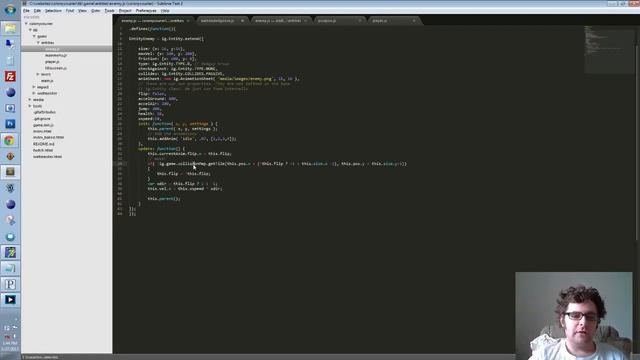The width and height of the screenshot is (640, 360).
Task: Open mainmenu.js from the sidebar
Action: click(x=56, y=55)
